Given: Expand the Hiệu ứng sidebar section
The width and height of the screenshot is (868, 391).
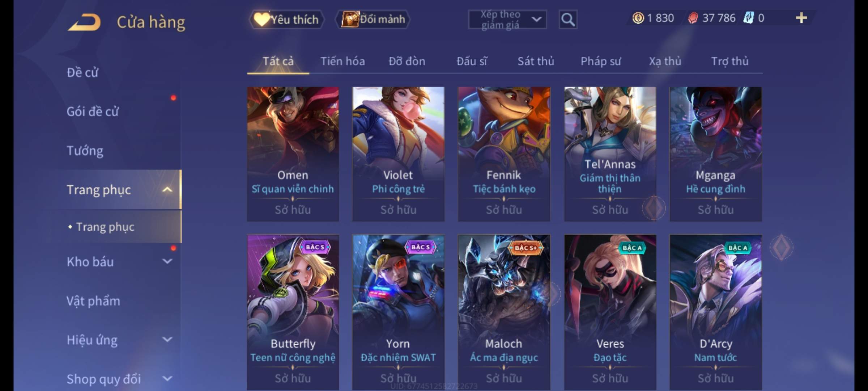Looking at the screenshot, I should click(x=167, y=340).
